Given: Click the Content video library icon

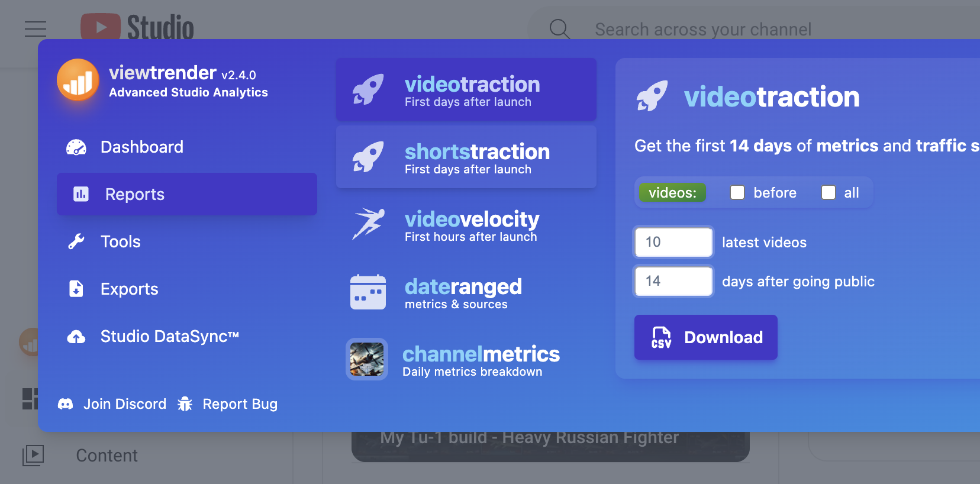Looking at the screenshot, I should tap(33, 456).
